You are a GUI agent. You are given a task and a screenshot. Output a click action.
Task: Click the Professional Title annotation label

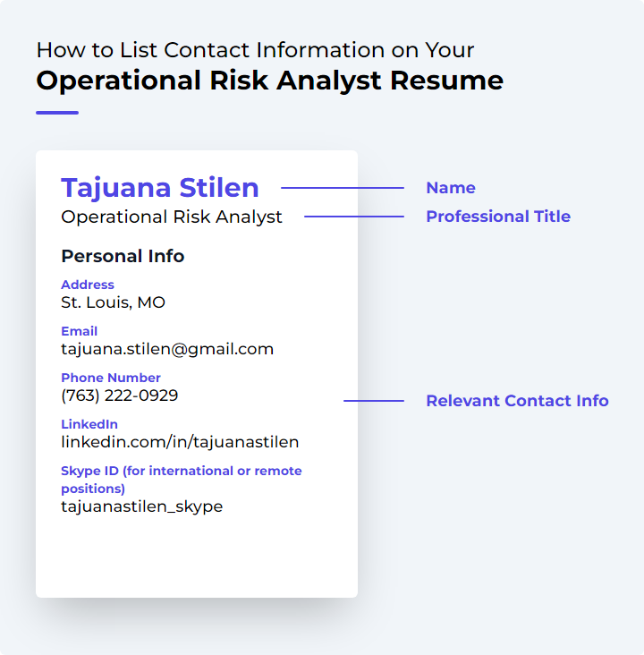coord(498,217)
